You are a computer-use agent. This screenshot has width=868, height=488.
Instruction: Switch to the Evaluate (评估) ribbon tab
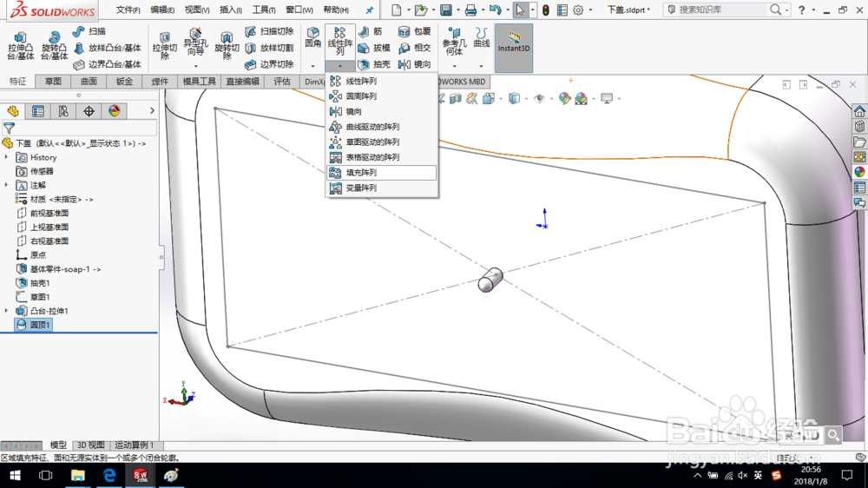click(282, 82)
